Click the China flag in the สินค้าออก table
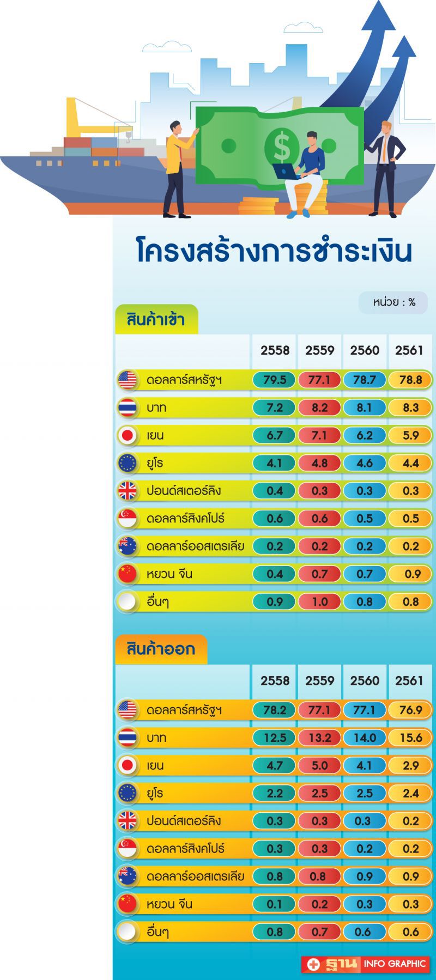 coord(128,904)
